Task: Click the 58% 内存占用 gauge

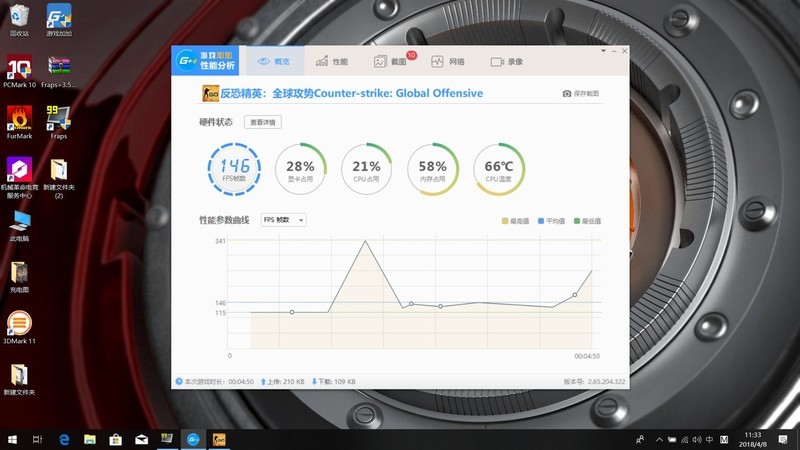Action: pos(433,169)
